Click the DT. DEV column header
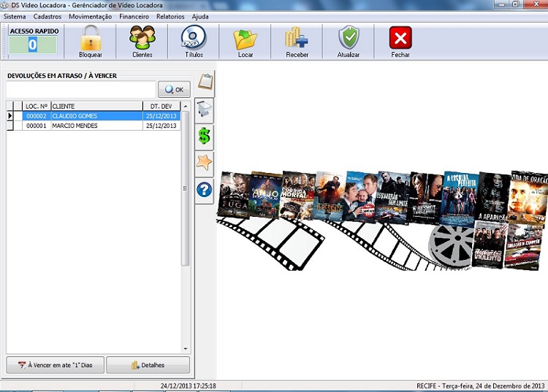The width and height of the screenshot is (548, 392). click(x=161, y=106)
